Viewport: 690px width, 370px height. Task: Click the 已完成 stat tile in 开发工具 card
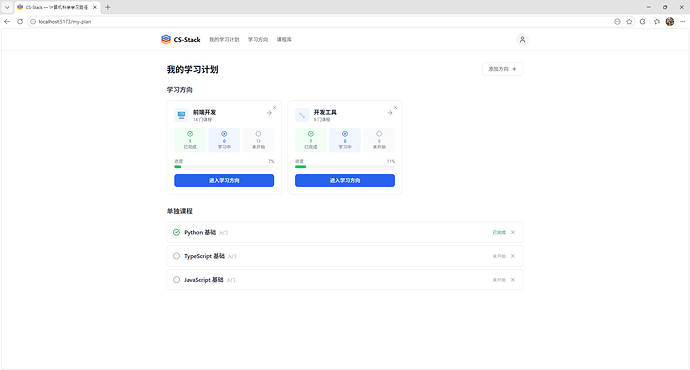[311, 140]
